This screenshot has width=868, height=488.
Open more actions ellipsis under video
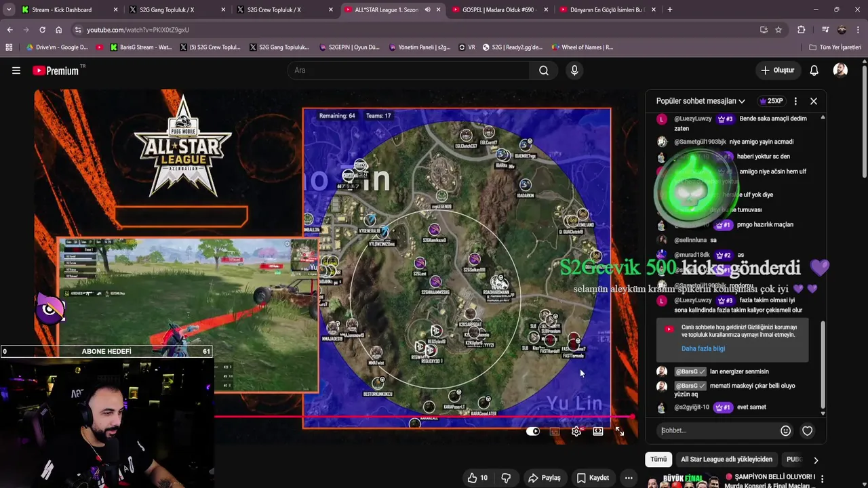pos(629,478)
